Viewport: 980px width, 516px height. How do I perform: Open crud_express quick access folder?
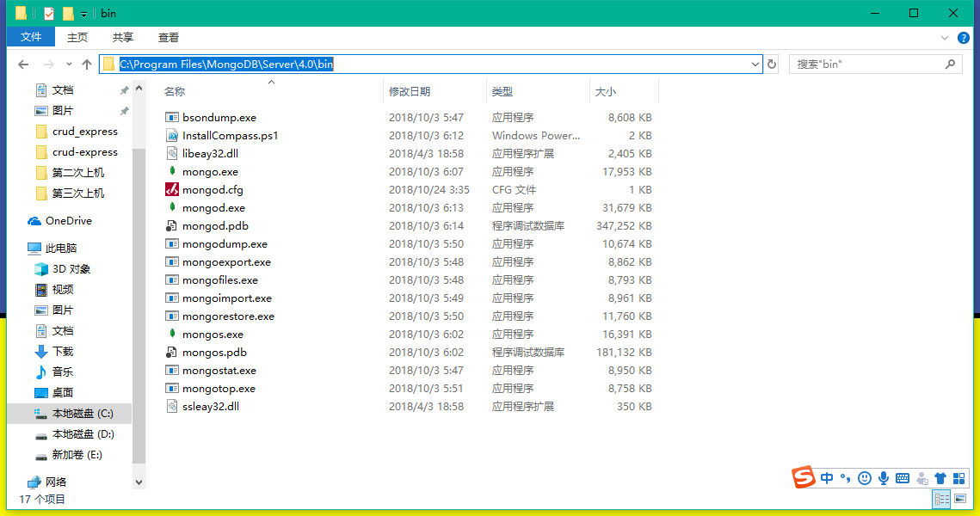pyautogui.click(x=77, y=132)
